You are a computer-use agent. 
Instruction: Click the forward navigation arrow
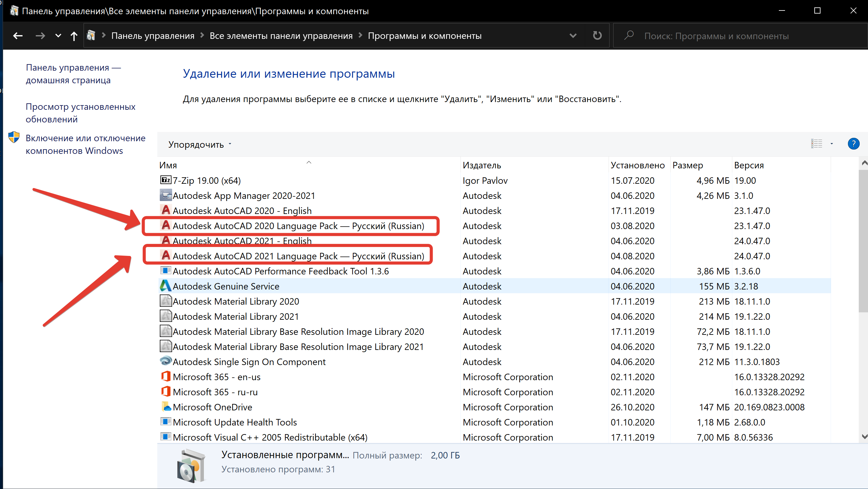pos(40,36)
